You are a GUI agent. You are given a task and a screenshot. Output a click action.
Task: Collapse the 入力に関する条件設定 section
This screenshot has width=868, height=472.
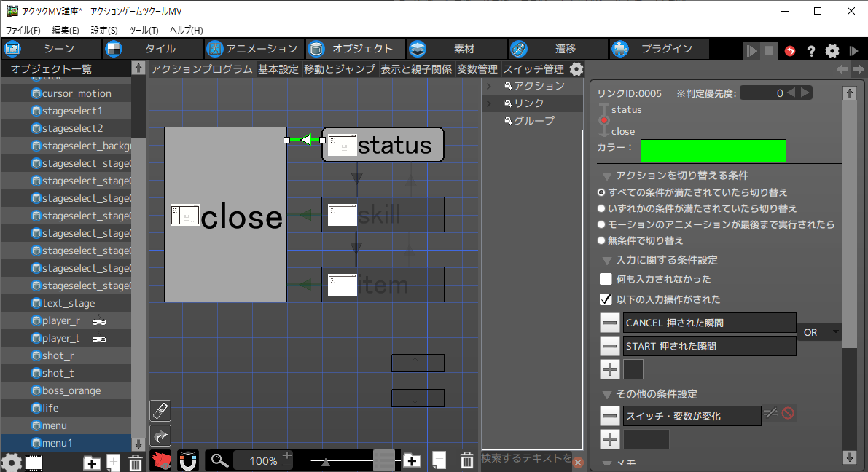(606, 260)
